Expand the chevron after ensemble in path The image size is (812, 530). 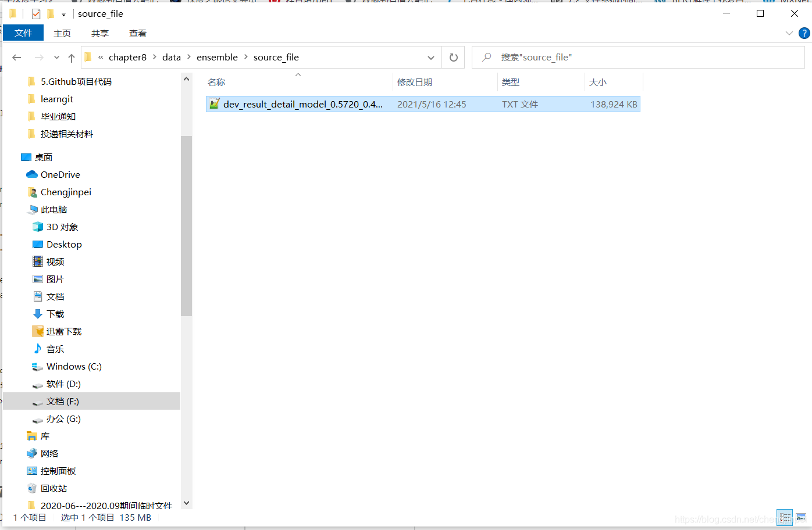coord(245,57)
